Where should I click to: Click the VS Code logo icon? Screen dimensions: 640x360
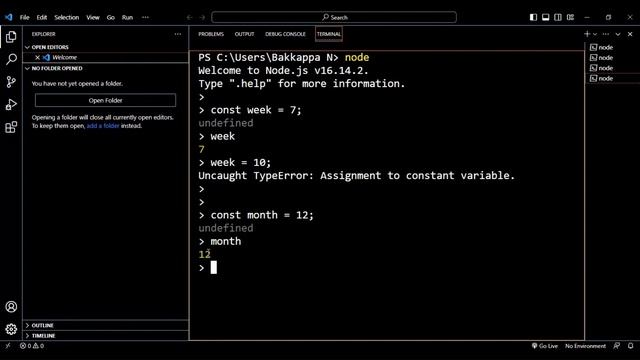pos(9,17)
